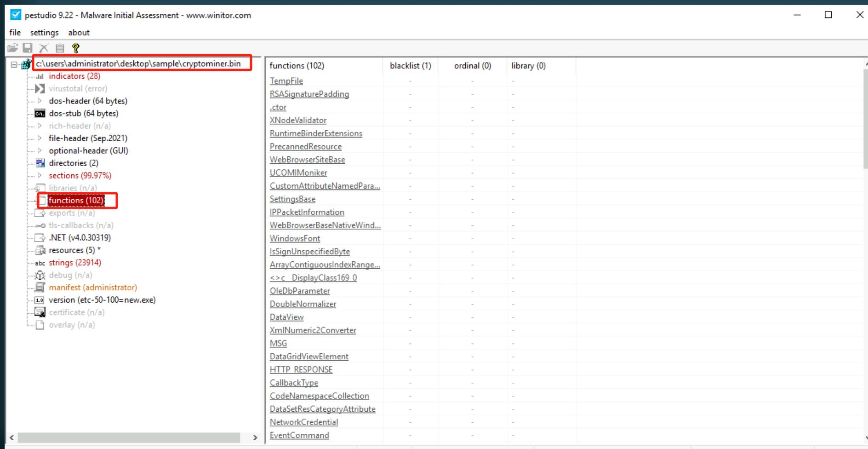The width and height of the screenshot is (868, 449).
Task: Click the tls-callbacks key icon
Action: pyautogui.click(x=40, y=225)
